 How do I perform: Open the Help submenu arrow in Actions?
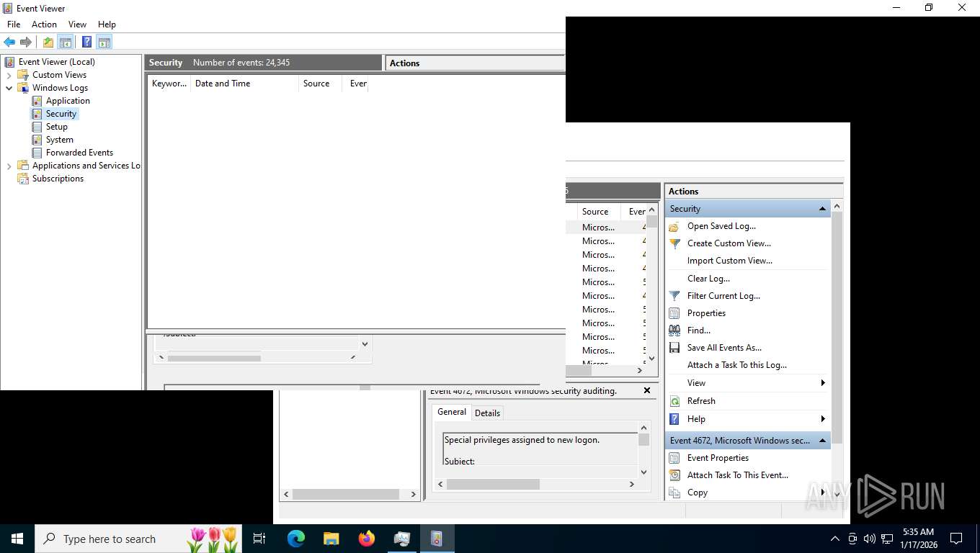coord(823,419)
